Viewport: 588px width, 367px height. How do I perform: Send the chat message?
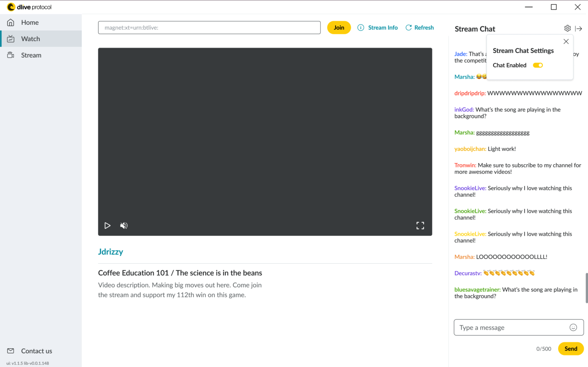point(570,349)
